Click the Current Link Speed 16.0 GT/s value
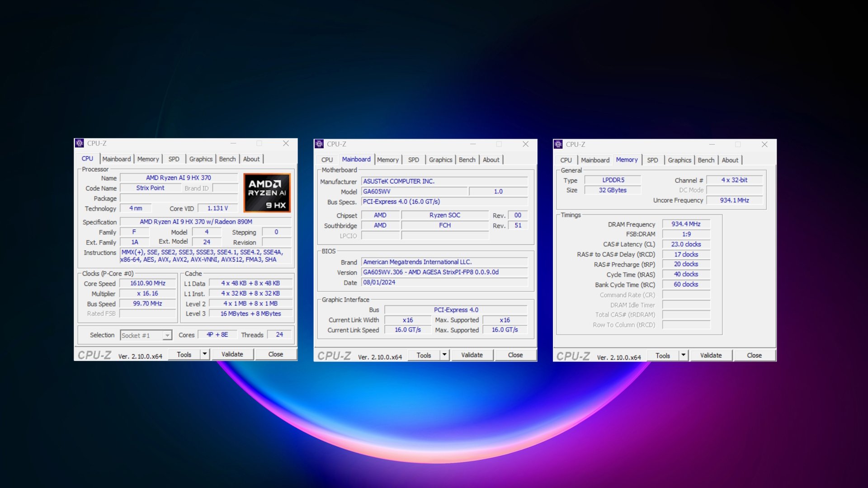This screenshot has width=868, height=488. tap(408, 330)
